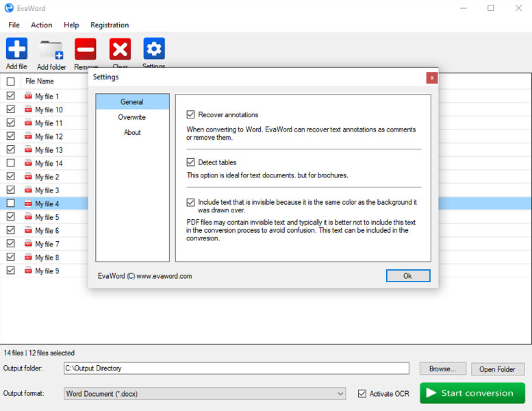532x411 pixels.
Task: Click the Ok button in Settings
Action: pyautogui.click(x=408, y=276)
